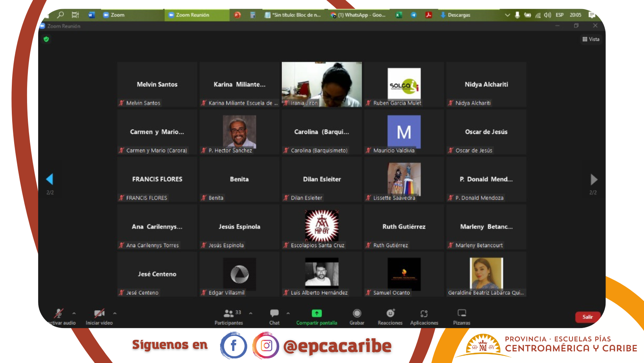Screen dimensions: 644x363
Task: Leave the meeting with Salir
Action: pyautogui.click(x=587, y=317)
